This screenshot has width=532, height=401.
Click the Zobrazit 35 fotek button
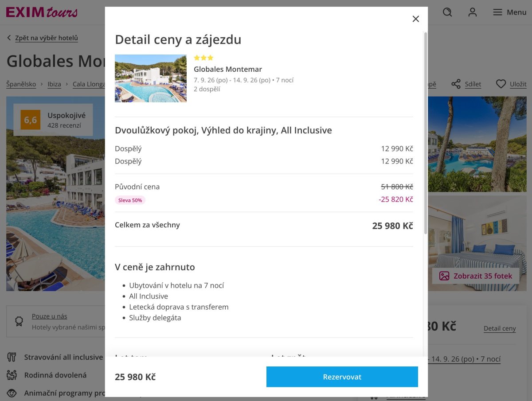click(x=475, y=276)
